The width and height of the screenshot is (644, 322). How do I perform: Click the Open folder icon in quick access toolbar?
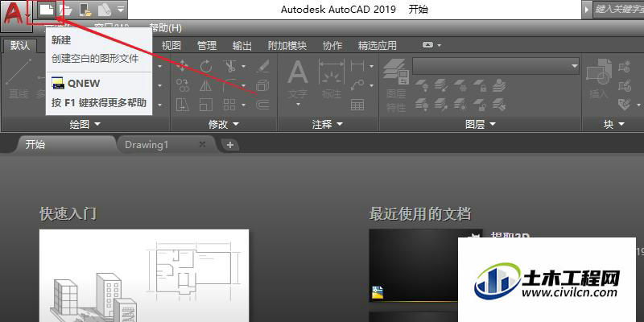(x=65, y=10)
